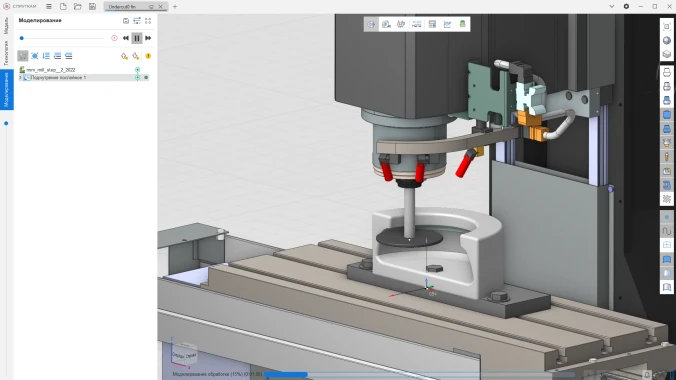Click the zoom-fit frame icon
The width and height of the screenshot is (676, 380).
[667, 26]
